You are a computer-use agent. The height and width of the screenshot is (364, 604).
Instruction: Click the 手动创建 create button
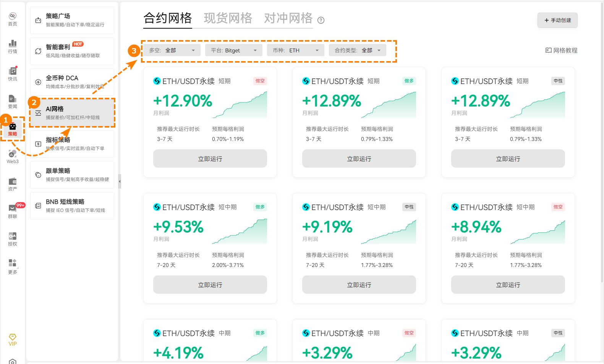(x=557, y=20)
